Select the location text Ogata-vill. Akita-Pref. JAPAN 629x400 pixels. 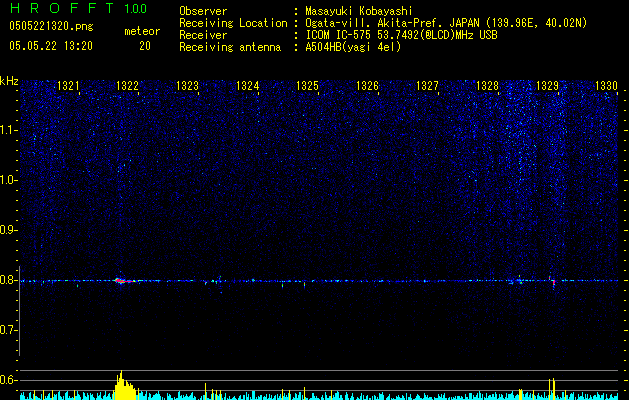[392, 23]
